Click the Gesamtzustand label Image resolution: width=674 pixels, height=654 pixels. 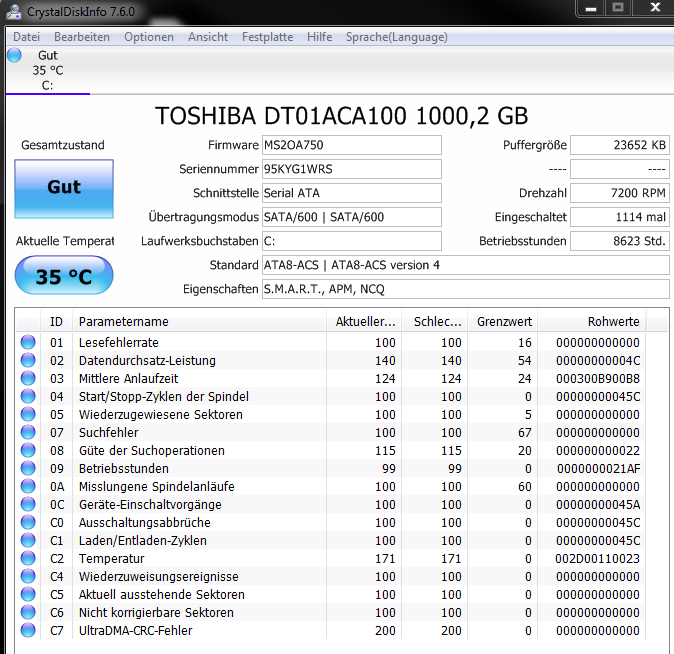(63, 145)
